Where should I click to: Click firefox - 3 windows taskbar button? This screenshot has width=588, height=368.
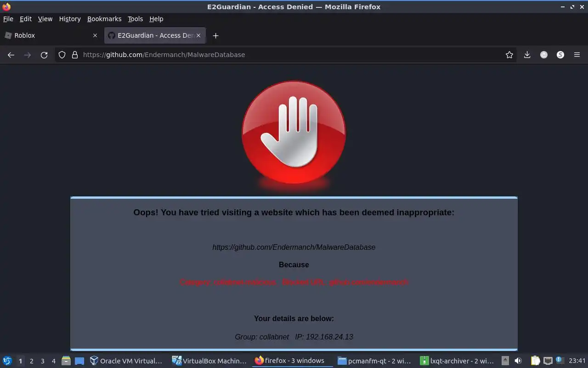coord(293,361)
